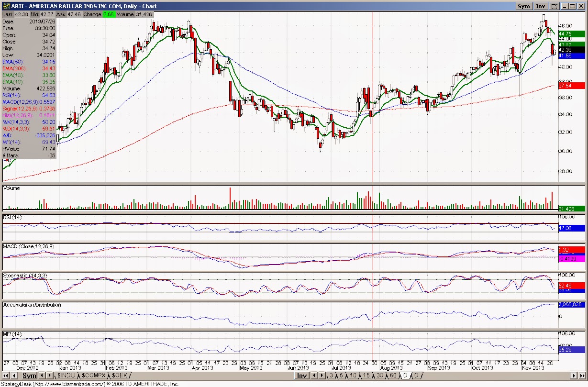
Task: Click the previous symbol arrow left of Sym
Action: (14, 376)
